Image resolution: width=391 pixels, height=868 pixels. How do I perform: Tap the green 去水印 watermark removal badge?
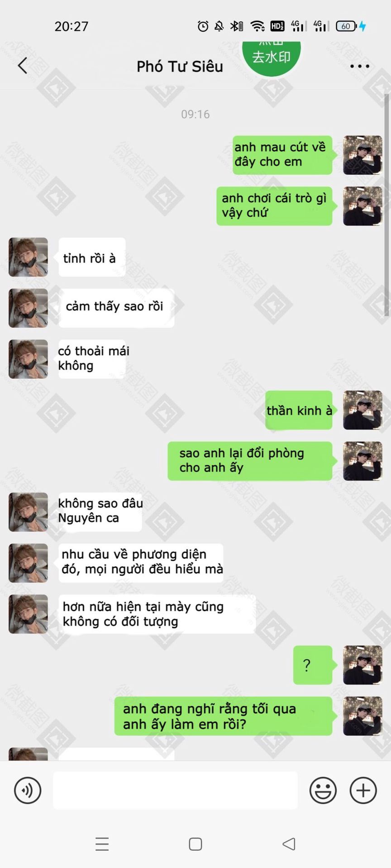272,57
